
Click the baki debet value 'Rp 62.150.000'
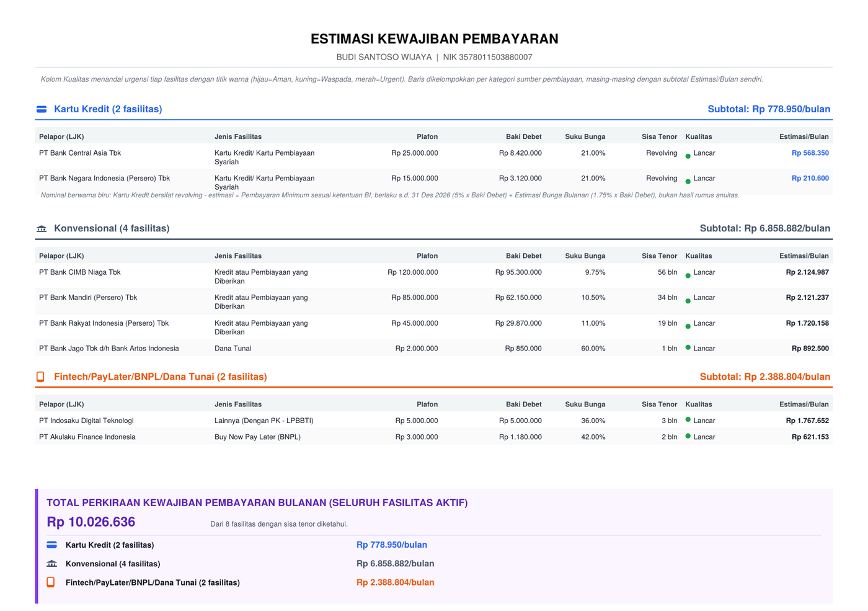518,298
